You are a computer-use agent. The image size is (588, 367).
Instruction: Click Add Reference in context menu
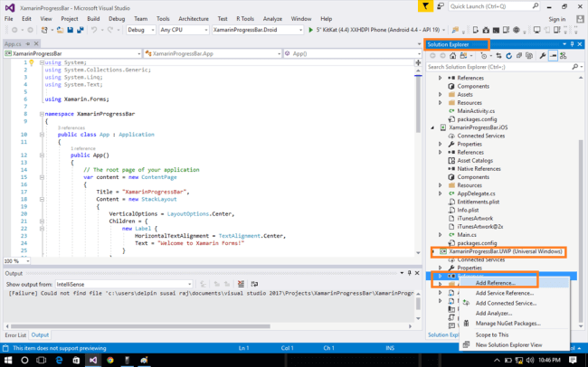pyautogui.click(x=496, y=283)
